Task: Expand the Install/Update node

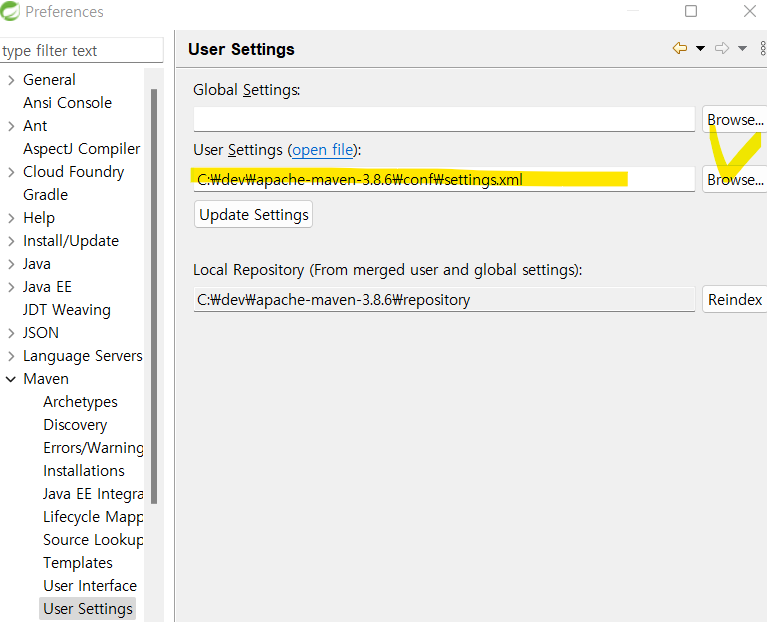Action: (11, 241)
